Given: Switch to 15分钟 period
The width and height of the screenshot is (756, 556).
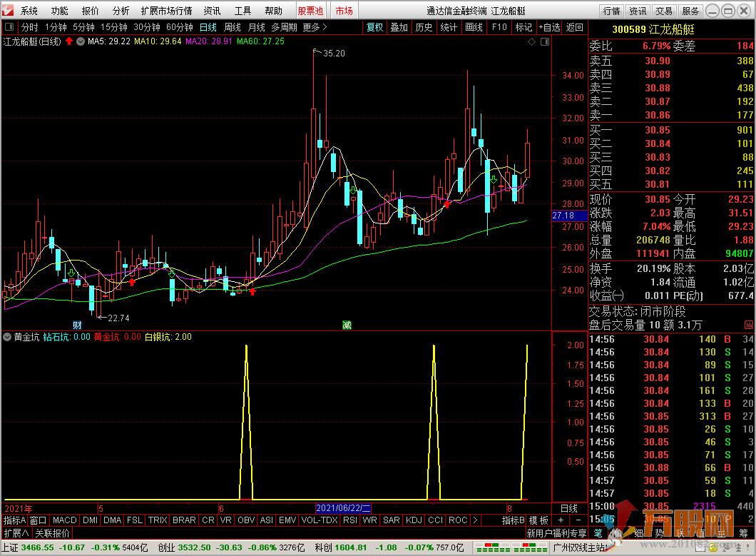Looking at the screenshot, I should tap(114, 27).
